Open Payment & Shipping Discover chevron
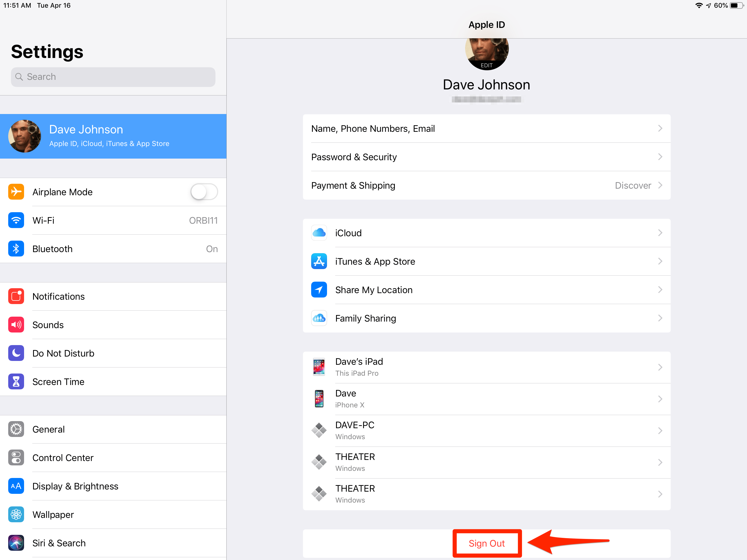The width and height of the screenshot is (747, 560). [x=660, y=185]
